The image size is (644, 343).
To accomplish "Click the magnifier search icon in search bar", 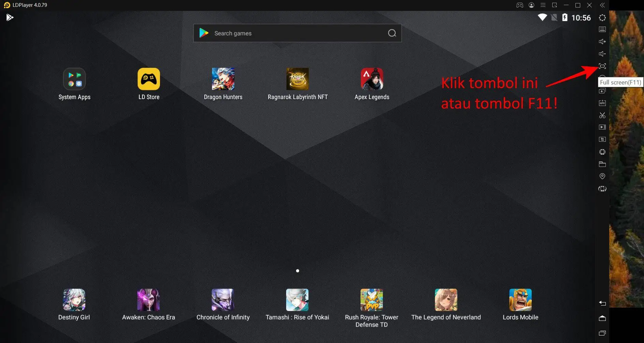I will point(392,33).
